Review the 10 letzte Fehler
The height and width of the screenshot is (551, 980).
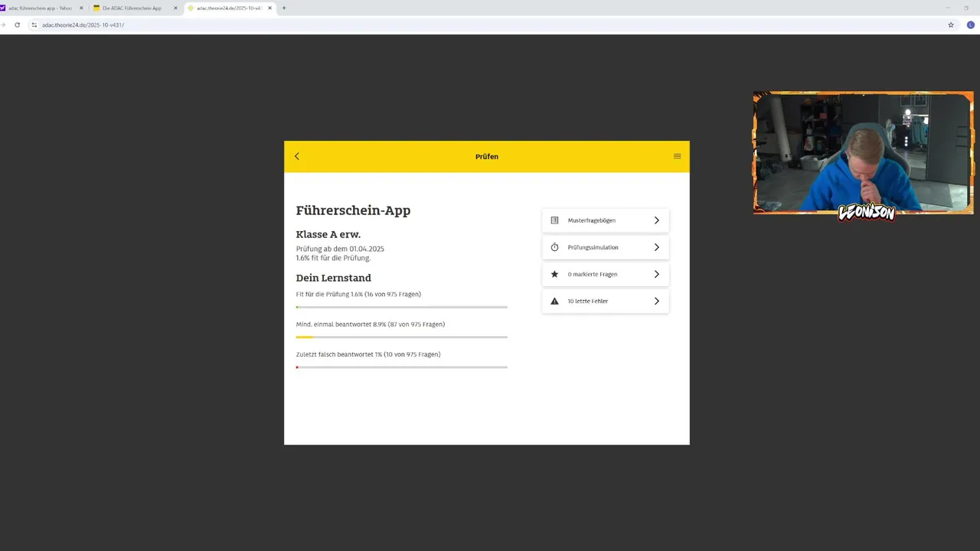pyautogui.click(x=605, y=301)
